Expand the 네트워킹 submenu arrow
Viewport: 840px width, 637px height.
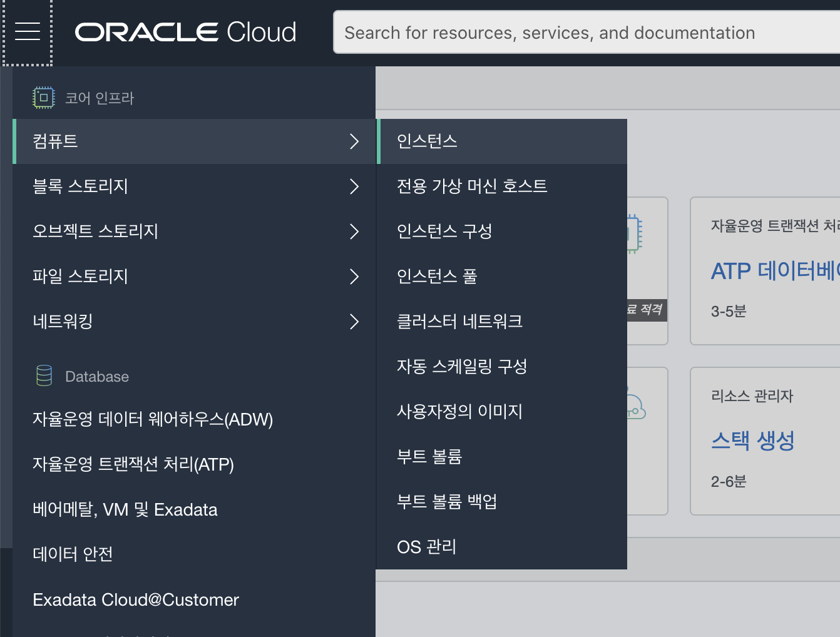click(354, 322)
